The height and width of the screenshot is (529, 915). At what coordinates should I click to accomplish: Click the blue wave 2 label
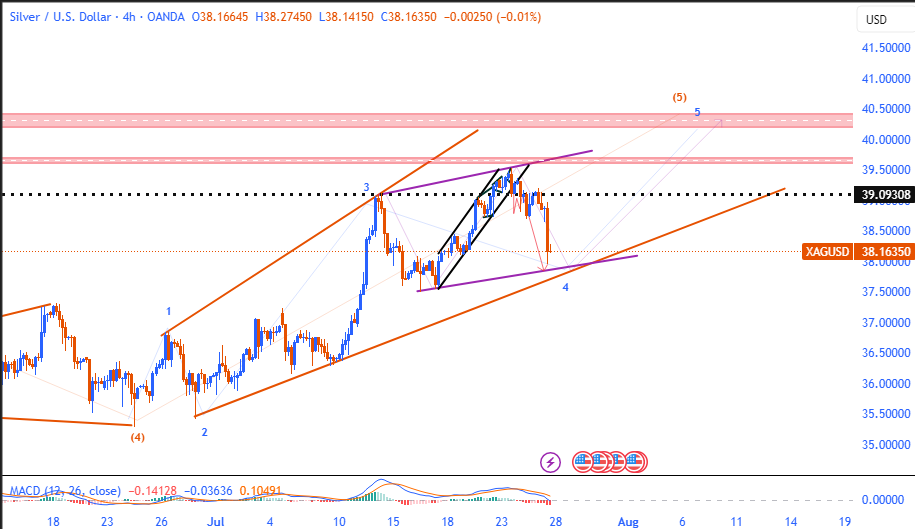204,432
